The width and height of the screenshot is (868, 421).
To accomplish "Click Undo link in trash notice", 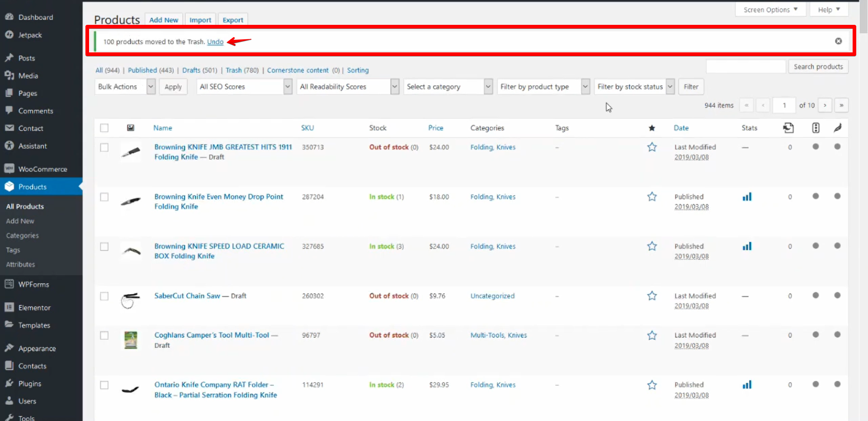I will click(x=215, y=42).
